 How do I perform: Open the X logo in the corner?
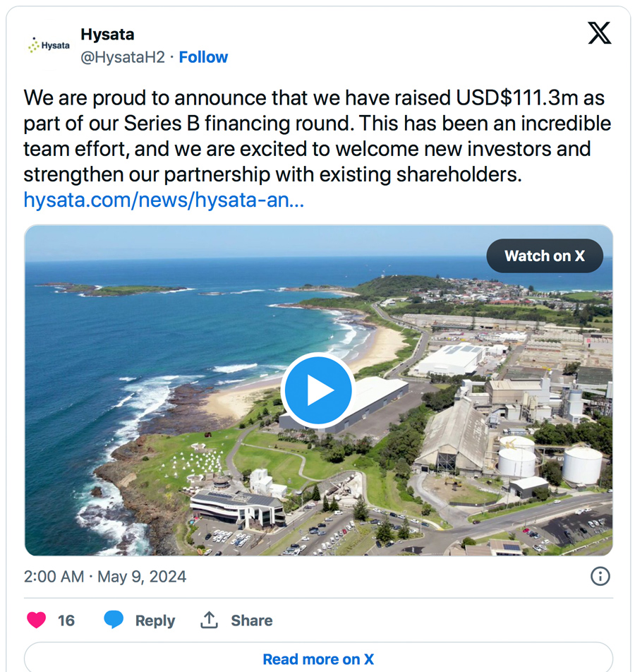coord(599,32)
